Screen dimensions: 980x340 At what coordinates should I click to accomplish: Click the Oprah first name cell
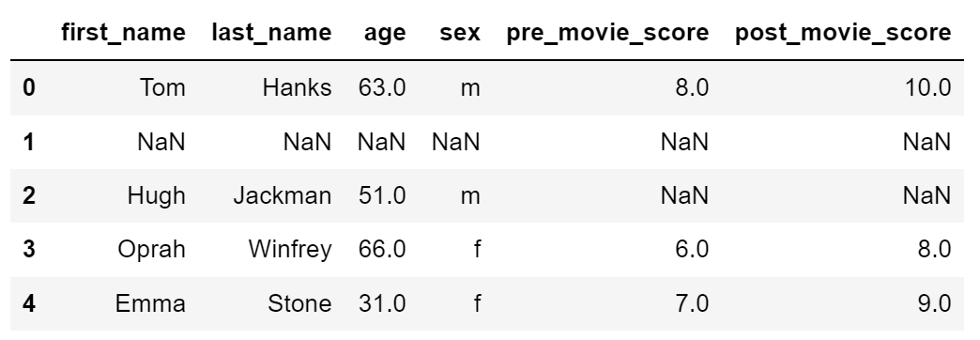(151, 250)
